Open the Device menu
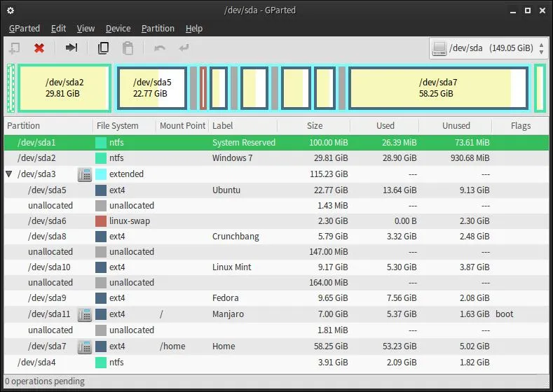 coord(118,29)
